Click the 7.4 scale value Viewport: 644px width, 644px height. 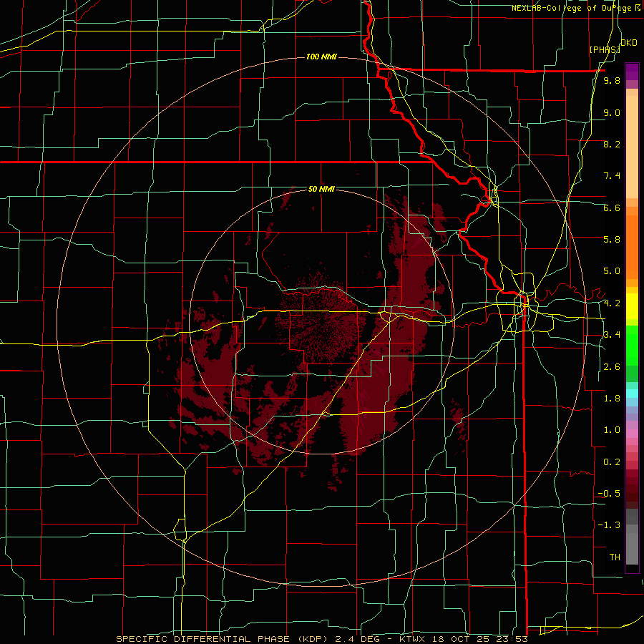click(612, 176)
